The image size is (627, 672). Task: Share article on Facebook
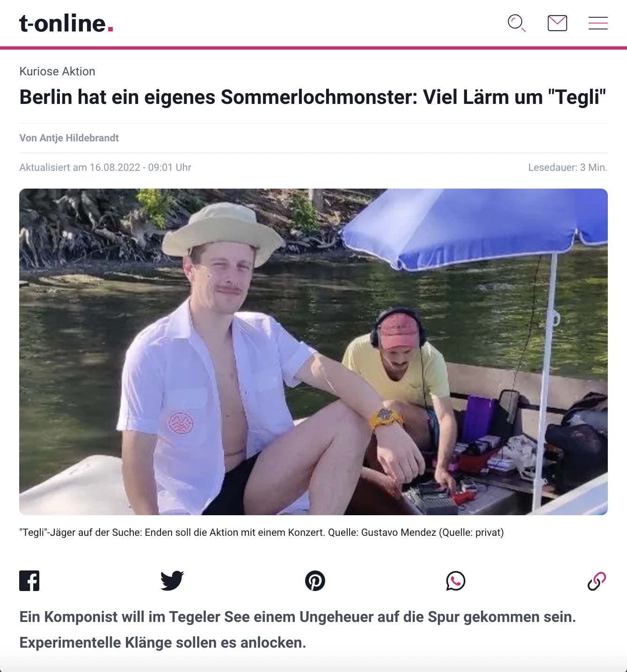(29, 581)
